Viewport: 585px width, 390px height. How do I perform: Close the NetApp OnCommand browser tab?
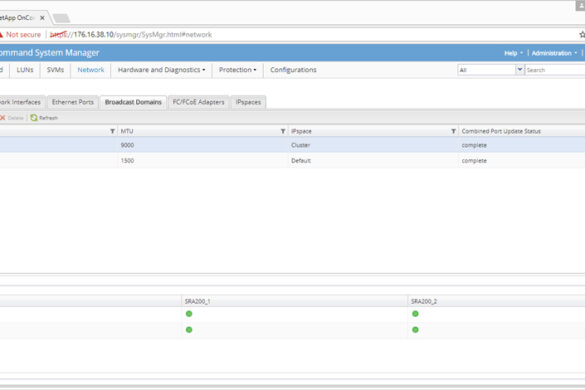pyautogui.click(x=43, y=18)
